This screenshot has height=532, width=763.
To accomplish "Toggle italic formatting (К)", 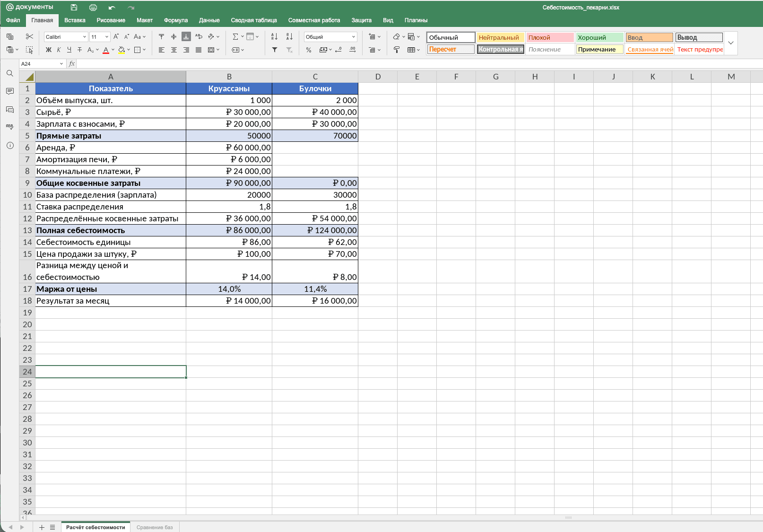I will coord(59,50).
